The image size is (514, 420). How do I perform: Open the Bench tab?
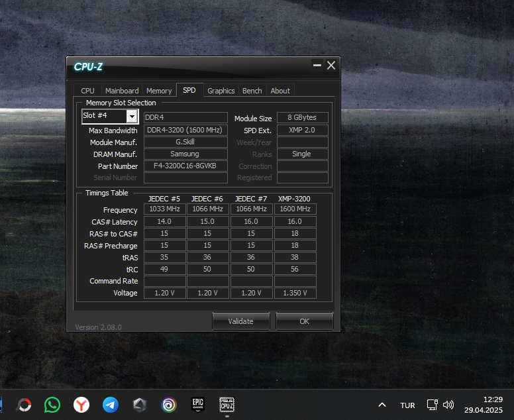point(252,91)
